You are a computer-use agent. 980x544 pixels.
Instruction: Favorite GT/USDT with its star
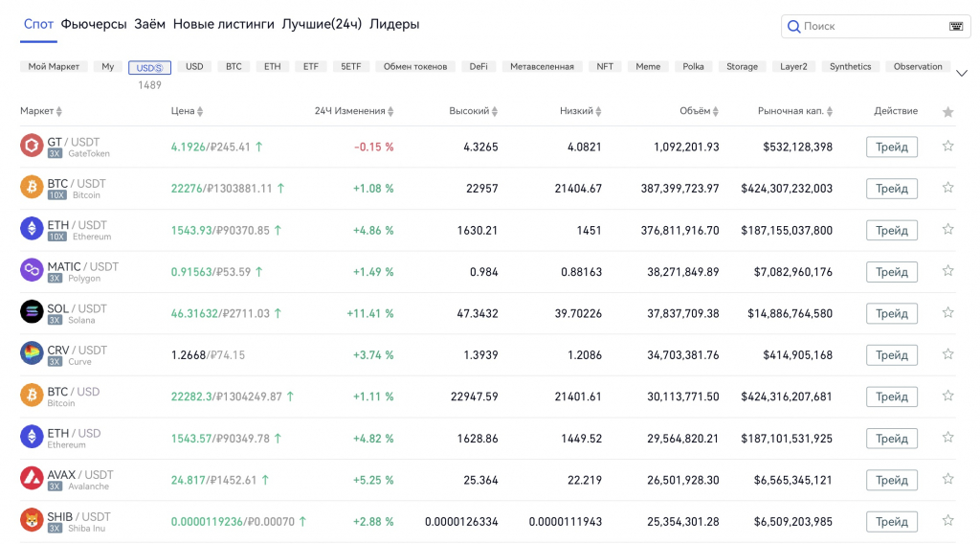point(948,146)
